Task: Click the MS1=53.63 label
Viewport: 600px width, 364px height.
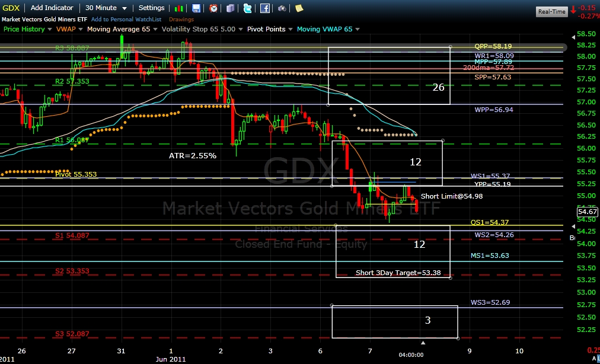Action: coord(490,256)
